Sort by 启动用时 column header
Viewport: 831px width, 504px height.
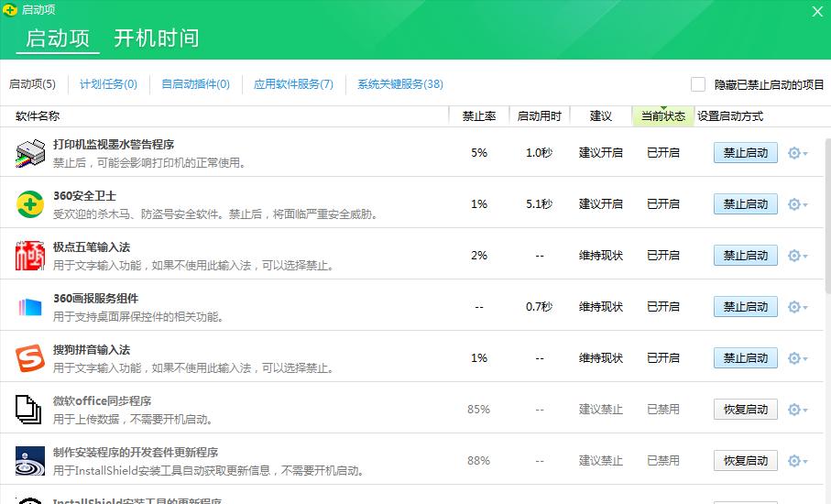540,116
